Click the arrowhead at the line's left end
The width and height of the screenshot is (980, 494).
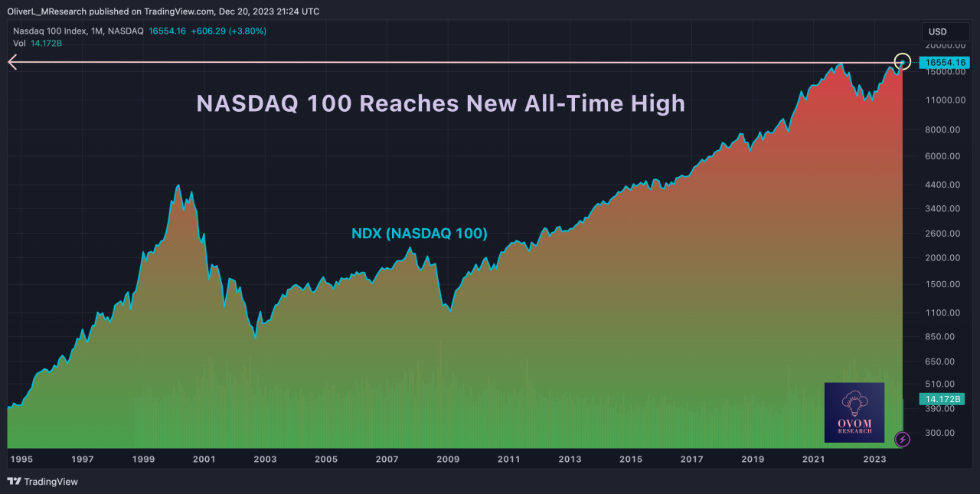point(13,63)
